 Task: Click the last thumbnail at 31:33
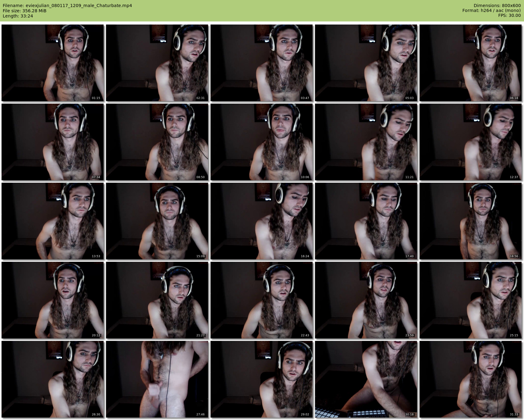tap(470, 379)
